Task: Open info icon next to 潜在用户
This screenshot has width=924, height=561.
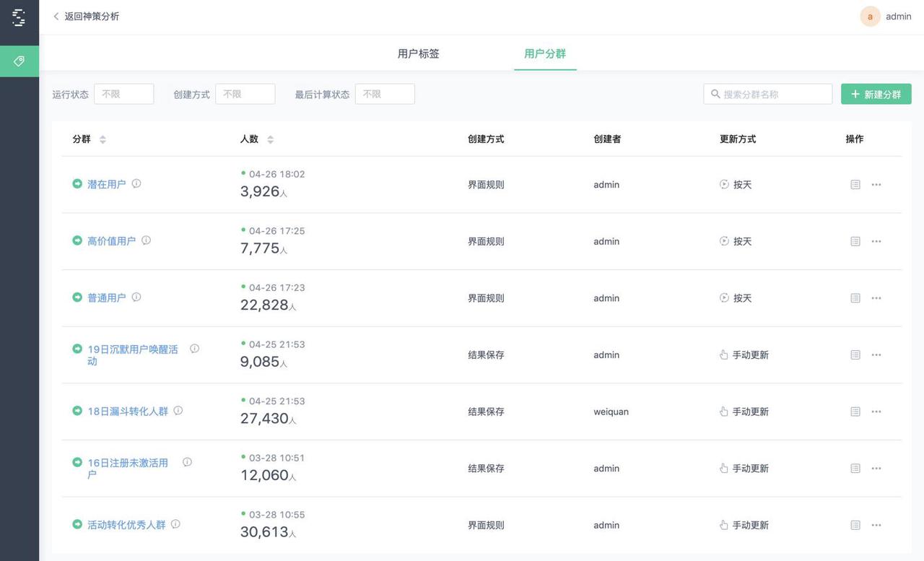Action: click(136, 183)
